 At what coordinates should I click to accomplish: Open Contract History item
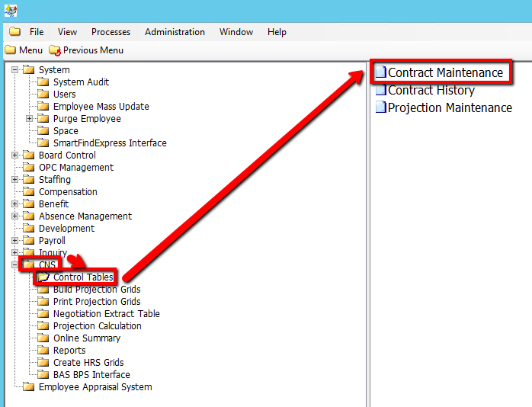point(431,90)
